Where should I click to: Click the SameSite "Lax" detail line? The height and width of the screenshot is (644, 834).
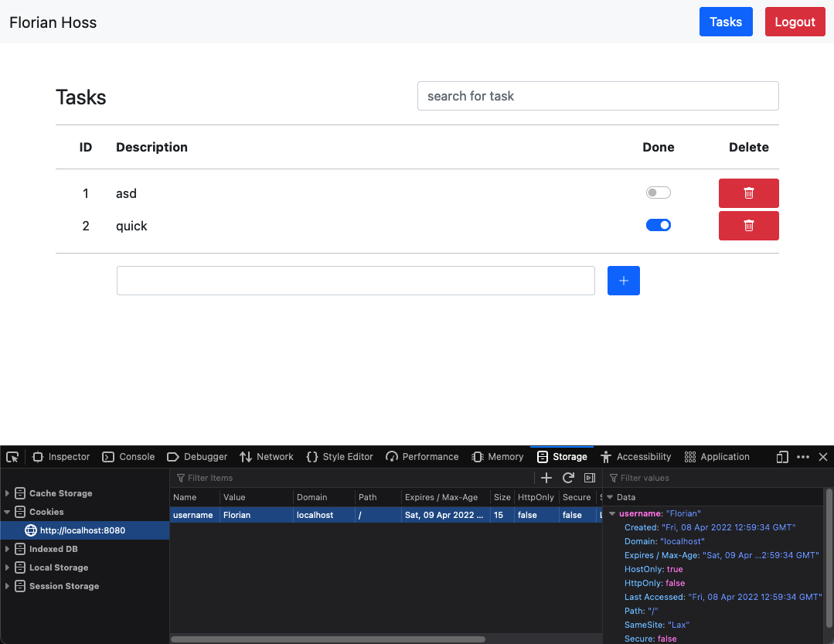coord(656,625)
